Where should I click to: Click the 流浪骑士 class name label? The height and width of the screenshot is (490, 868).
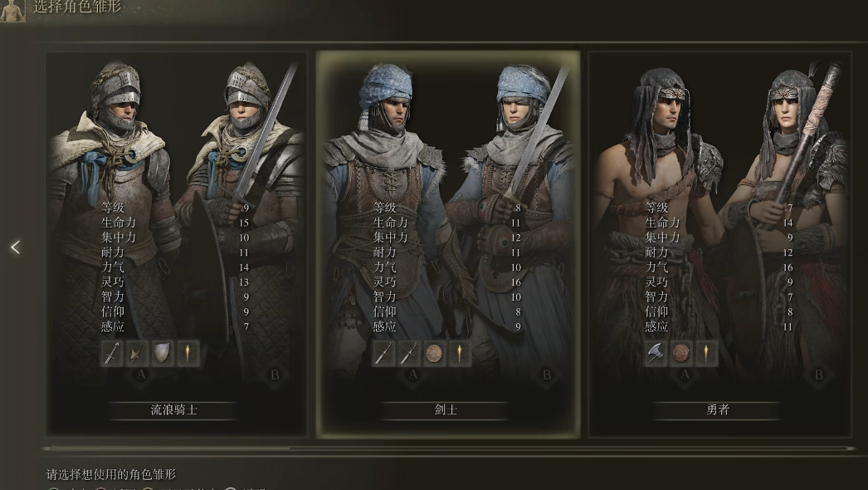(x=173, y=410)
